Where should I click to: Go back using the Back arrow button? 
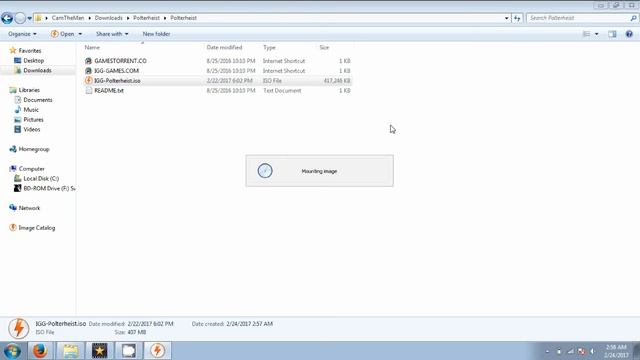pos(7,18)
